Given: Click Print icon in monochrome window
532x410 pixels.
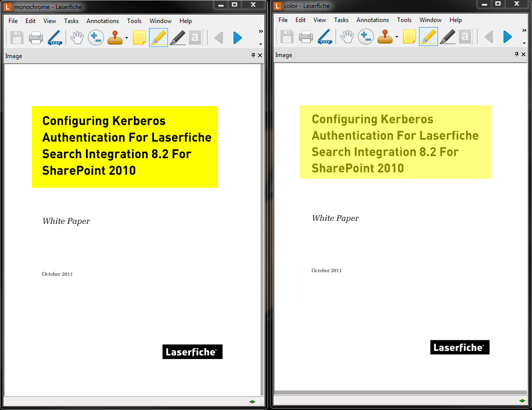Looking at the screenshot, I should click(35, 38).
